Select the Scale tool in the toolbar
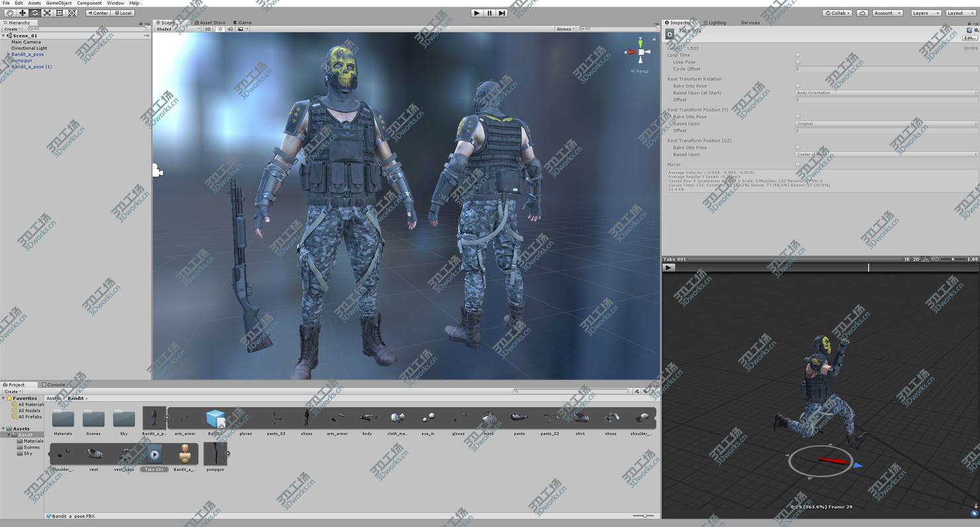The image size is (980, 527). tap(47, 13)
